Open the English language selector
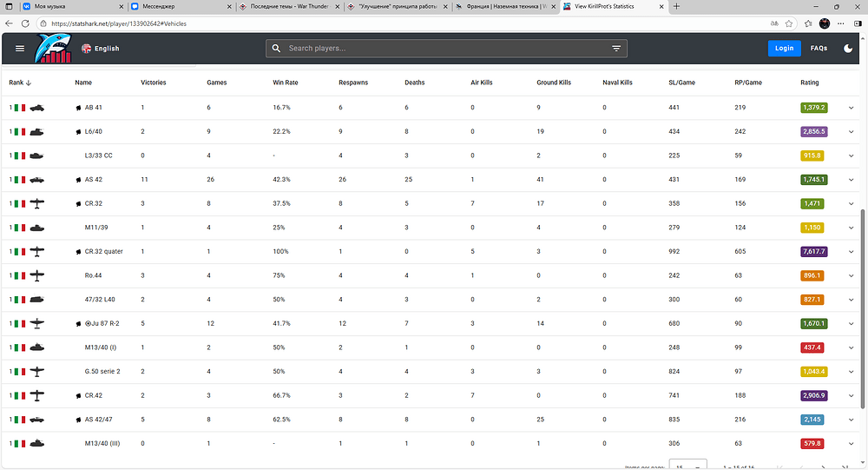 [101, 49]
